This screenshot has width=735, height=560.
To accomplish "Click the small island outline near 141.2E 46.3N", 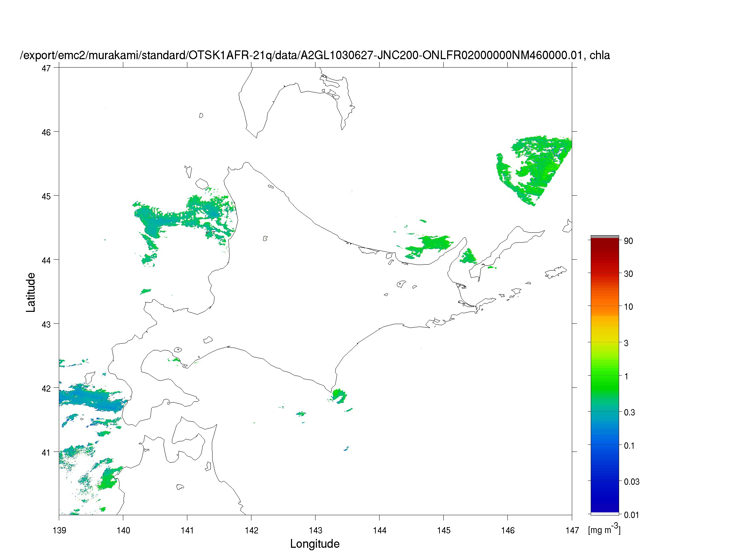I will (x=201, y=115).
